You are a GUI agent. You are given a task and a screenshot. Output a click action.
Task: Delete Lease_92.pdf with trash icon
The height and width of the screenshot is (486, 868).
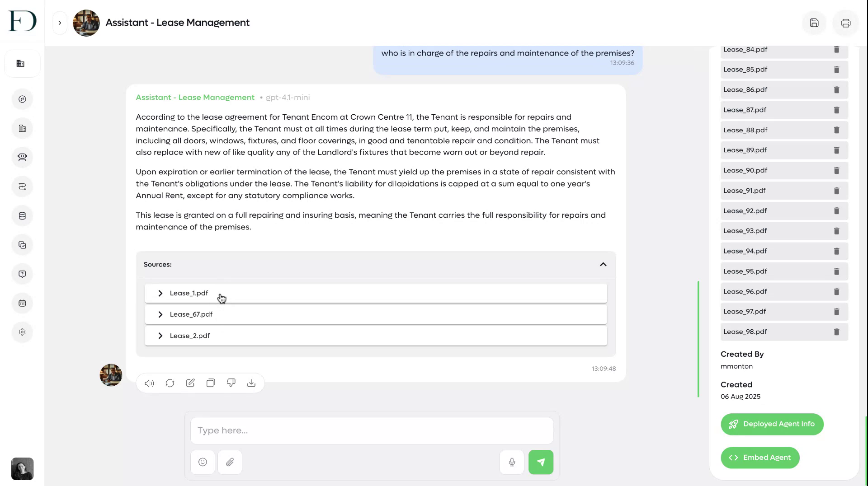pos(836,211)
